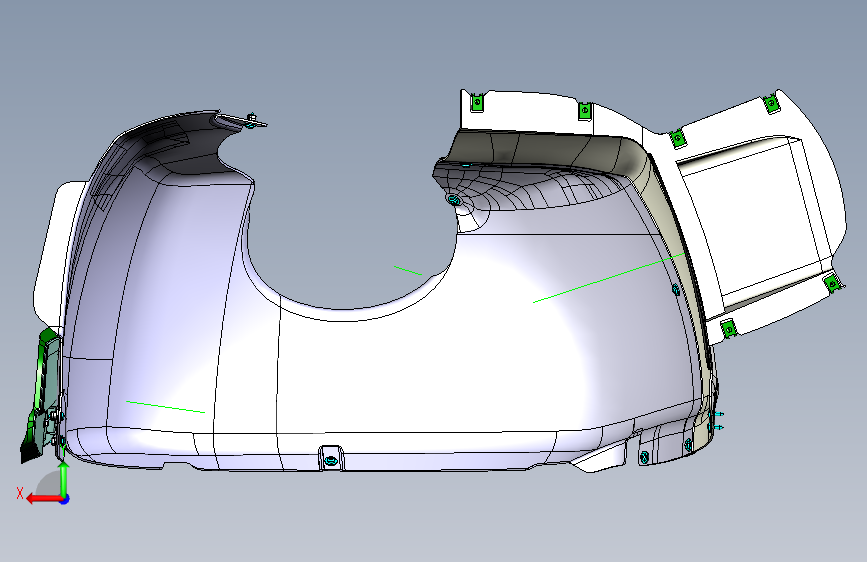Pick the green line on the lower left surface
This screenshot has height=562, width=867.
pyautogui.click(x=165, y=407)
